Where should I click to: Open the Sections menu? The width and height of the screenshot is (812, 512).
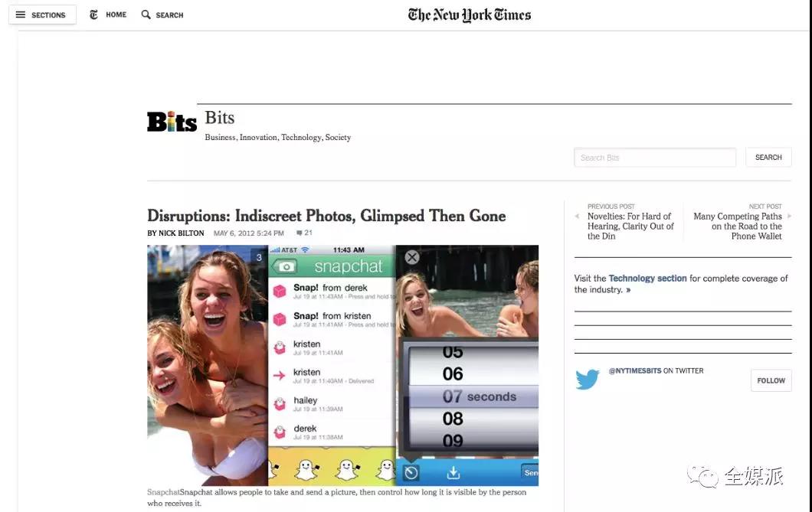coord(42,15)
